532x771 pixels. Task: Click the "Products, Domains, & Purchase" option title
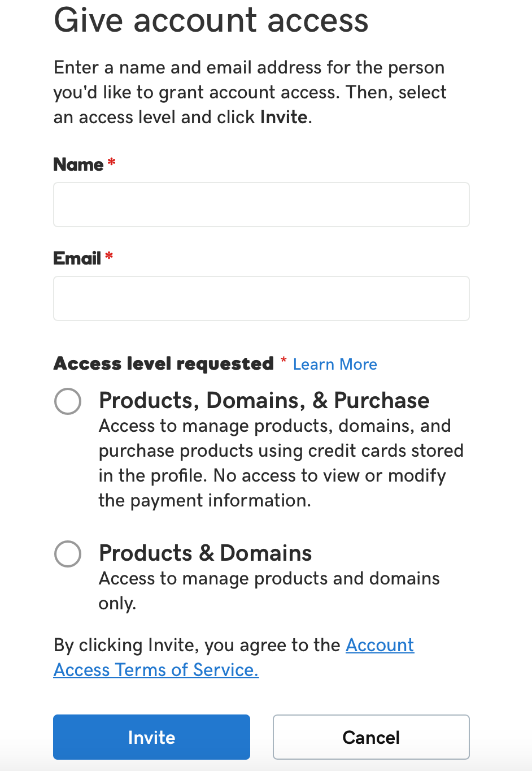[264, 401]
